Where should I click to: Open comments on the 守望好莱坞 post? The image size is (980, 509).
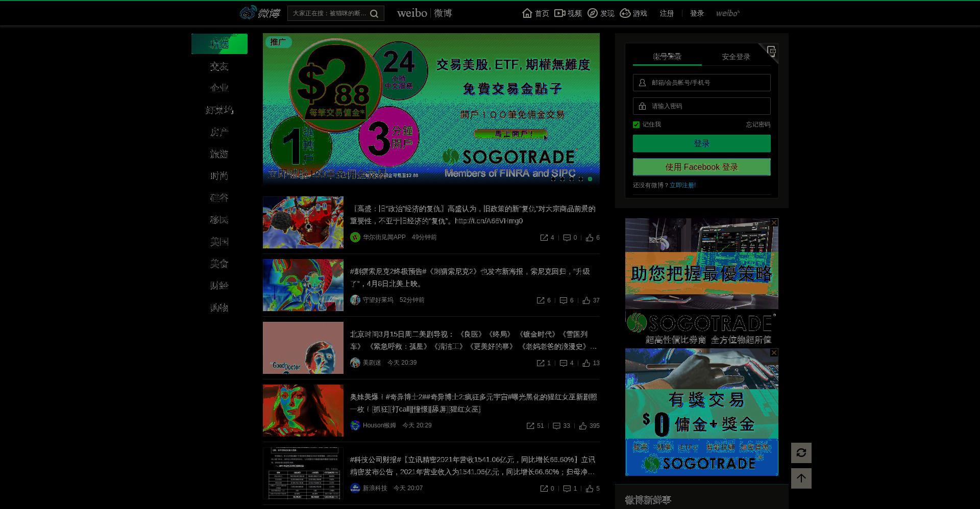point(567,300)
